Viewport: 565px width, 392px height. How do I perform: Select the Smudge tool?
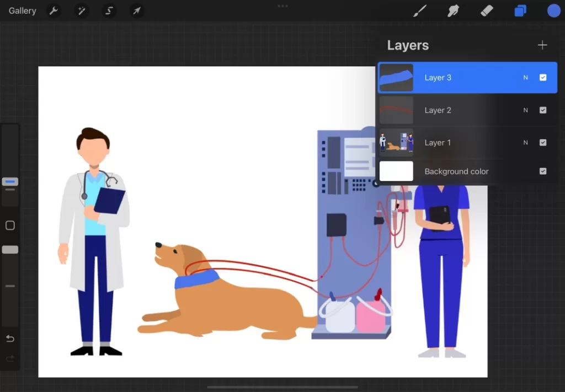[x=453, y=11]
